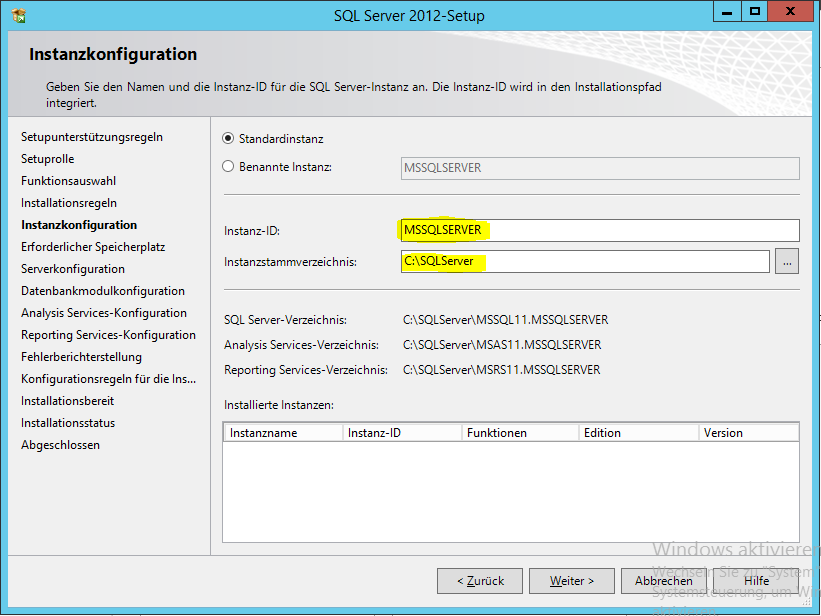
Task: Select the Instanzkonfiguration sidebar step
Action: 79,225
